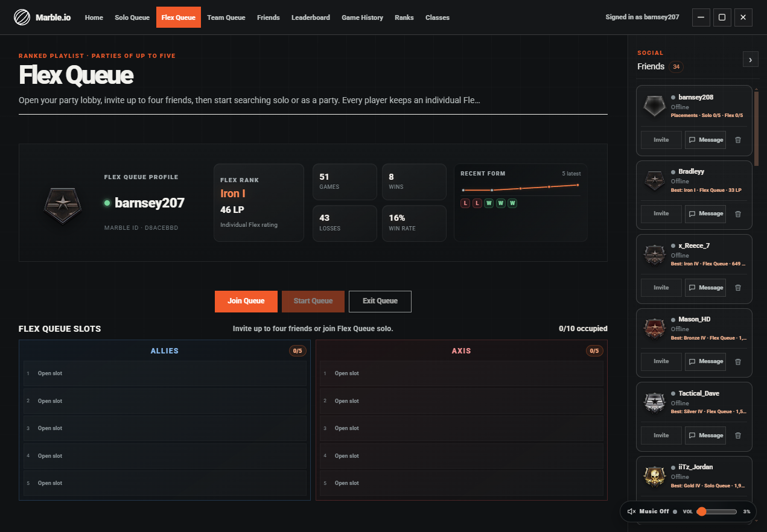
Task: Click the Marble ID D8ACEBBD text
Action: pyautogui.click(x=141, y=228)
